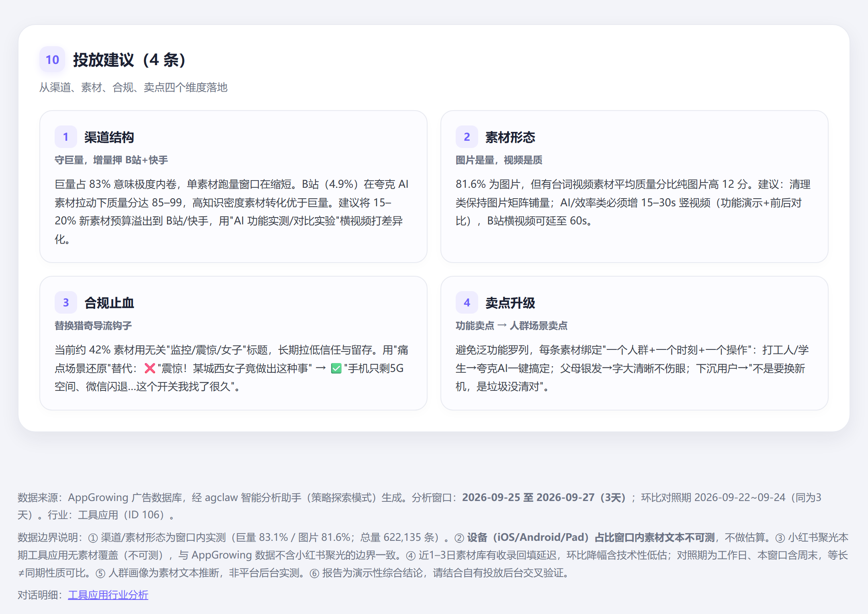Open the 工具应用行业分析 link

(x=108, y=595)
